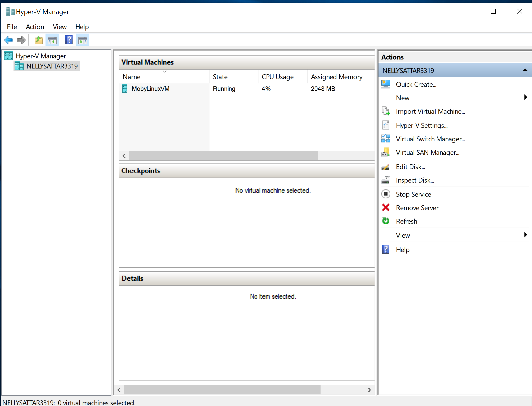The height and width of the screenshot is (406, 532).
Task: Select the MobyLinuxVM row name
Action: (x=150, y=89)
